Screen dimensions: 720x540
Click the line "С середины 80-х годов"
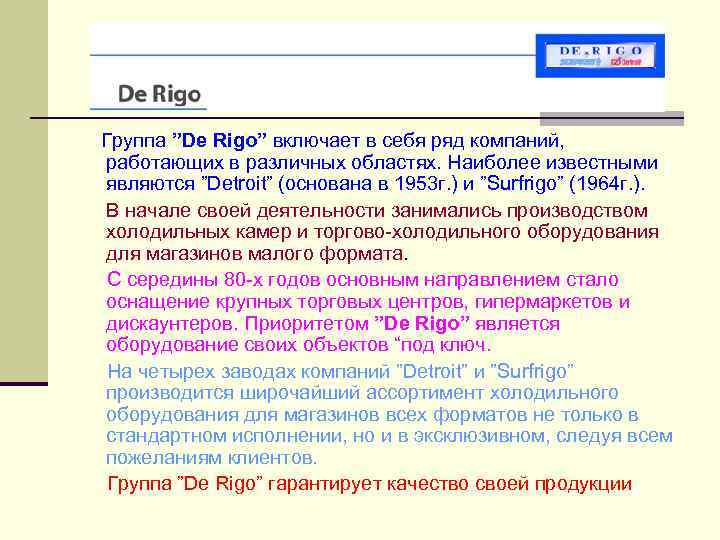[x=362, y=280]
